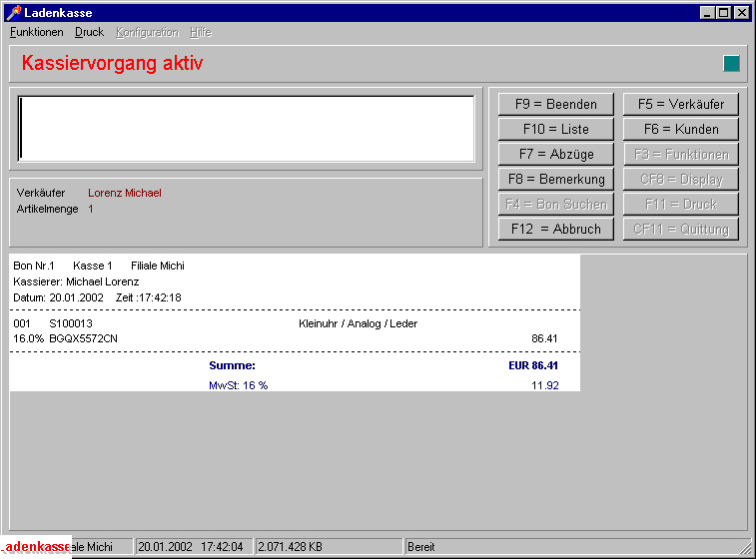Open the Funktionen menu
The image size is (756, 559).
point(36,32)
